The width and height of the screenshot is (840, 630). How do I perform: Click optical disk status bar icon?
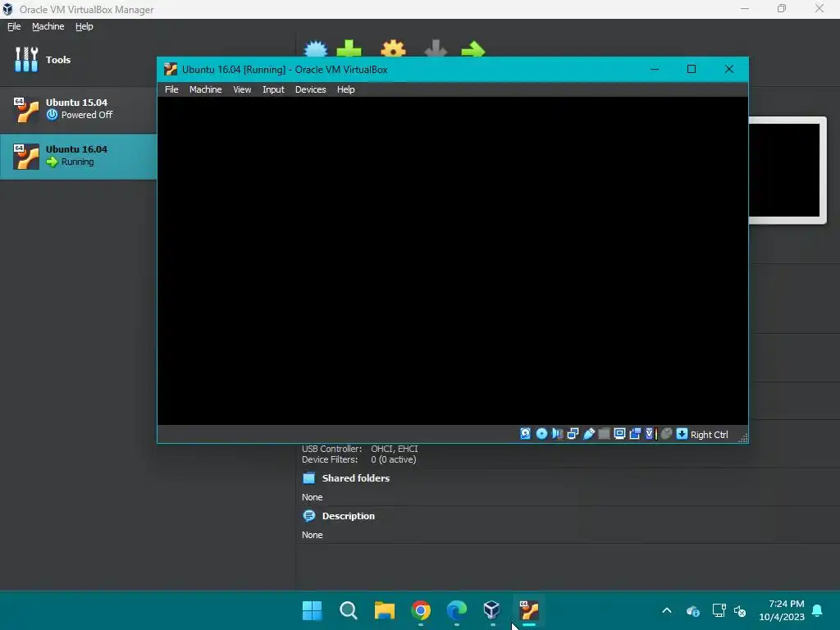pos(541,434)
